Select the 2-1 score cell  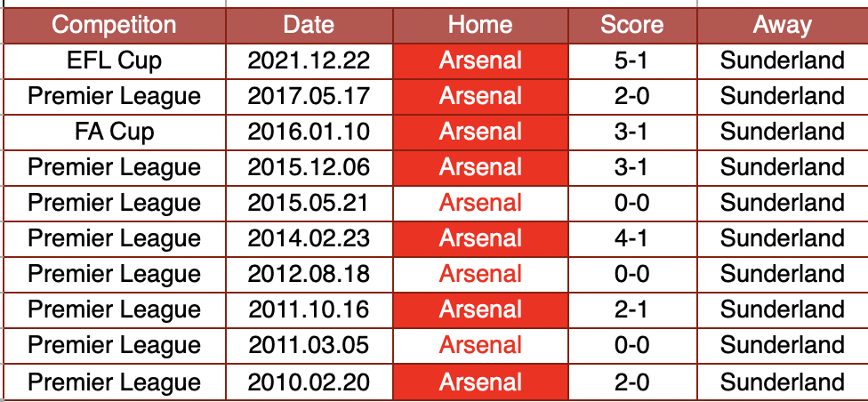click(x=631, y=310)
